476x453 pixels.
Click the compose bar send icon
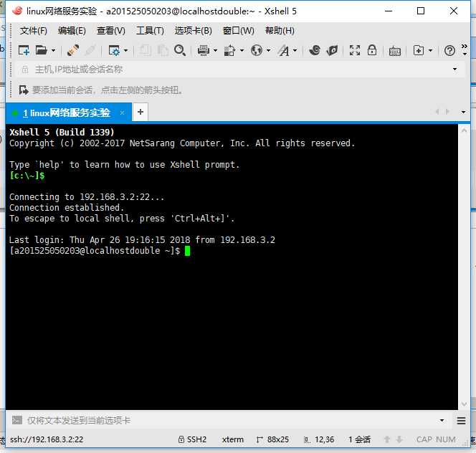(x=17, y=420)
